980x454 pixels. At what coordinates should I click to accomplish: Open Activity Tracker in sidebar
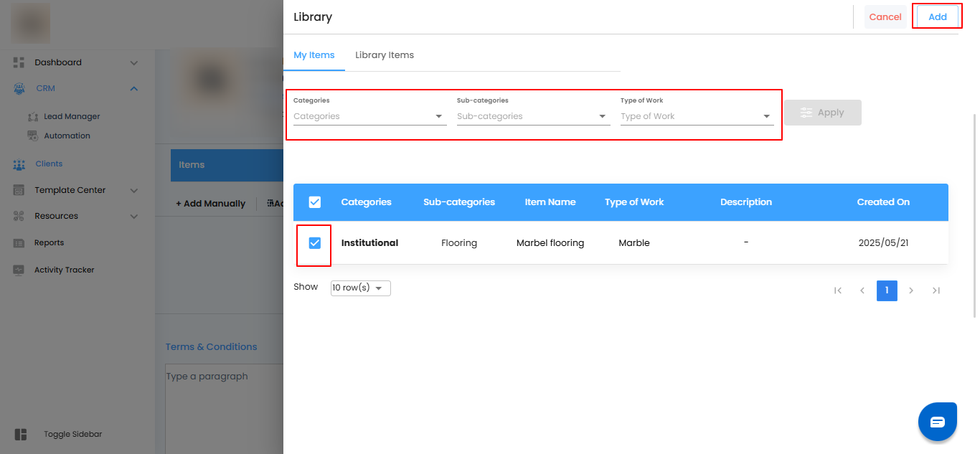coord(65,270)
